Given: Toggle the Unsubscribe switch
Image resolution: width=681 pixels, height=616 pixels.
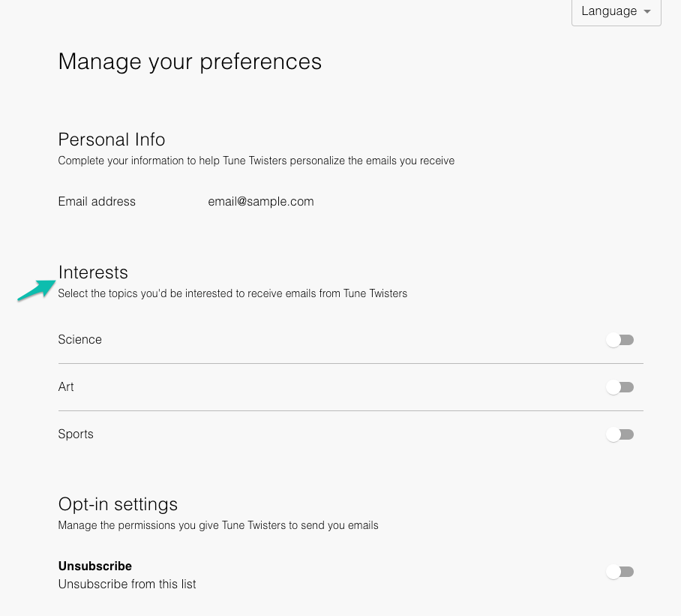Looking at the screenshot, I should click(619, 572).
